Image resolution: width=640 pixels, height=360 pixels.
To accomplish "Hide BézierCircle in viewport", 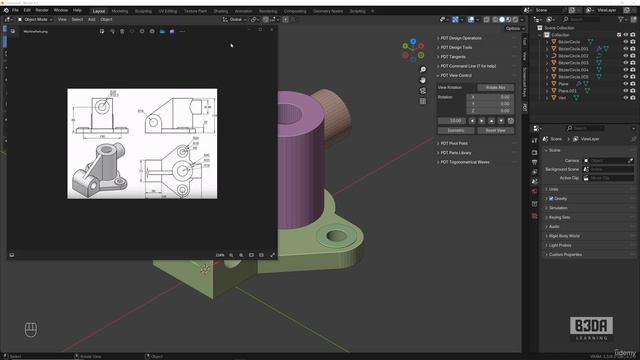I will coord(626,42).
